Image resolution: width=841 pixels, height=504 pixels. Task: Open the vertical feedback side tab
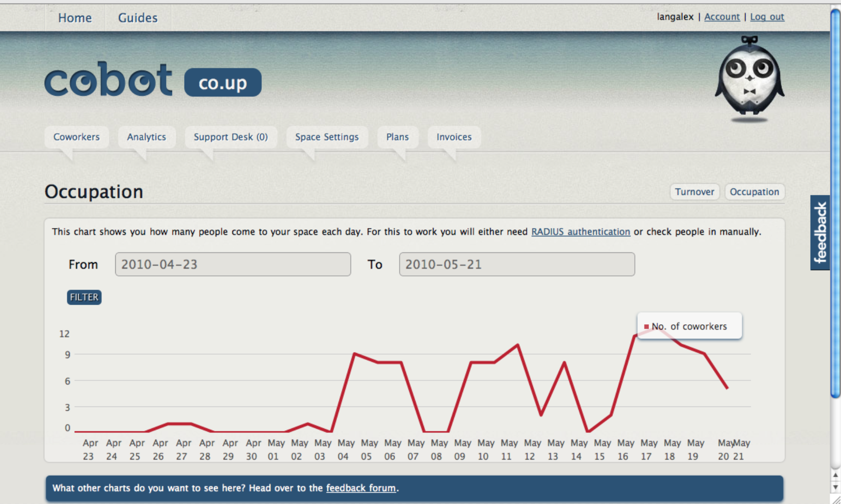(820, 232)
